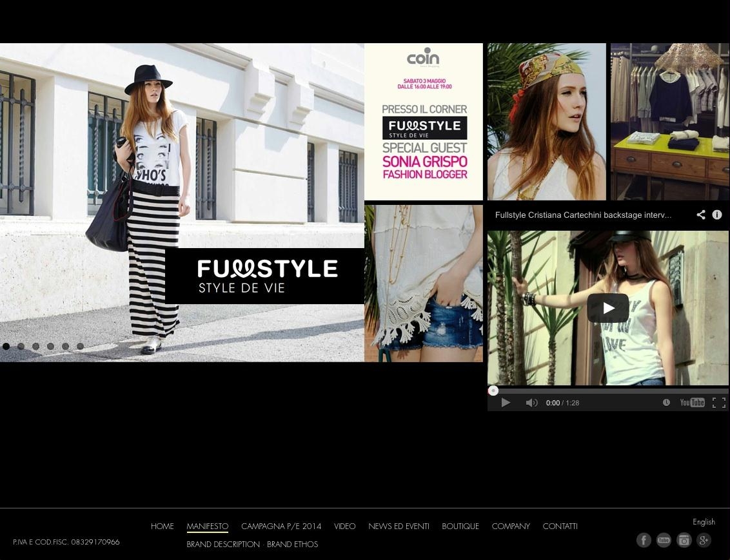Image resolution: width=730 pixels, height=560 pixels.
Task: Mute the video volume
Action: (531, 403)
